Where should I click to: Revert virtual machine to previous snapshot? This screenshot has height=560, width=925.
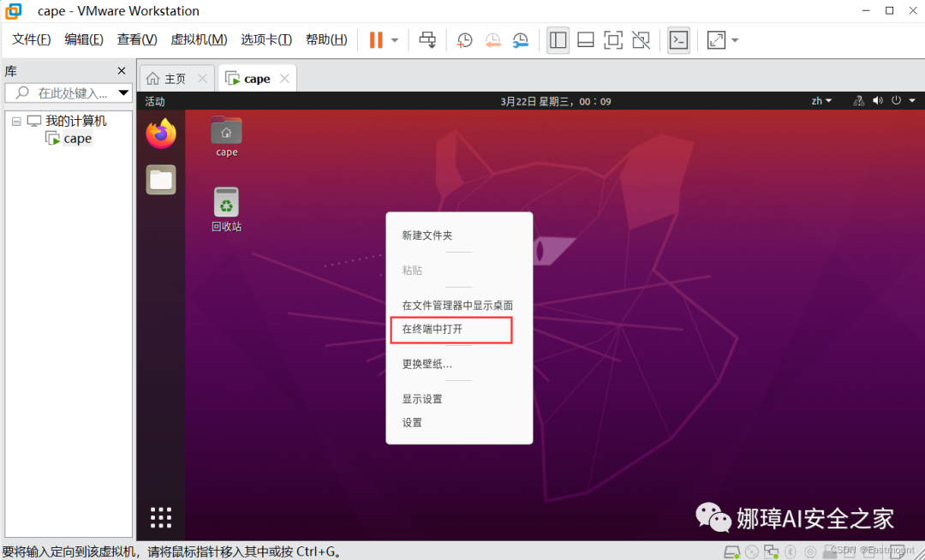coord(492,40)
